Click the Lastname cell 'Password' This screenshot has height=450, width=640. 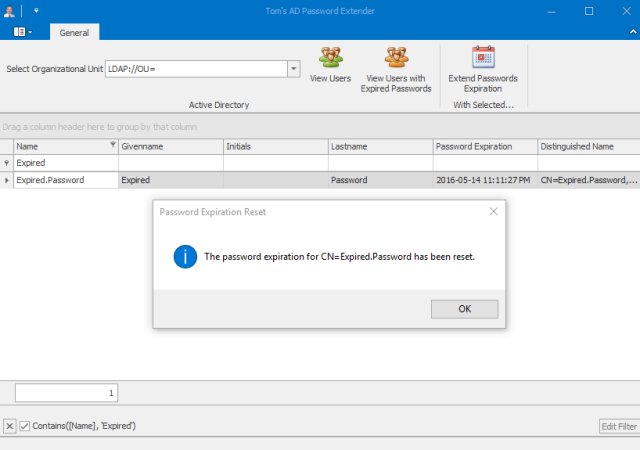pos(380,180)
